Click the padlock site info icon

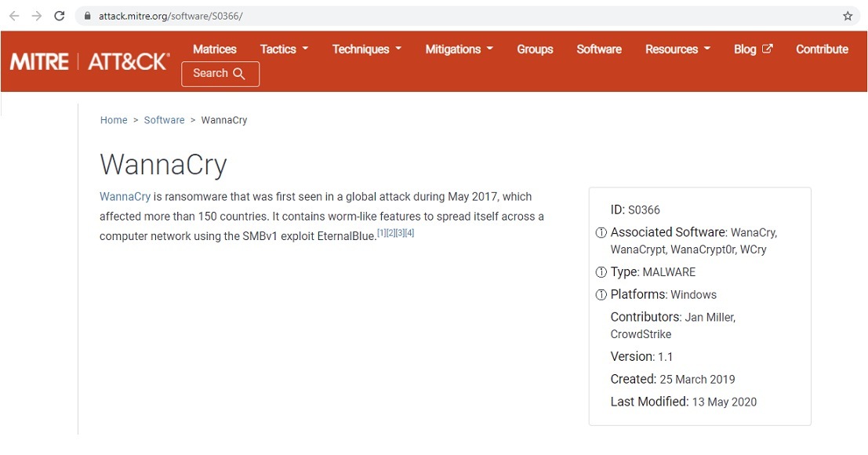[x=87, y=16]
